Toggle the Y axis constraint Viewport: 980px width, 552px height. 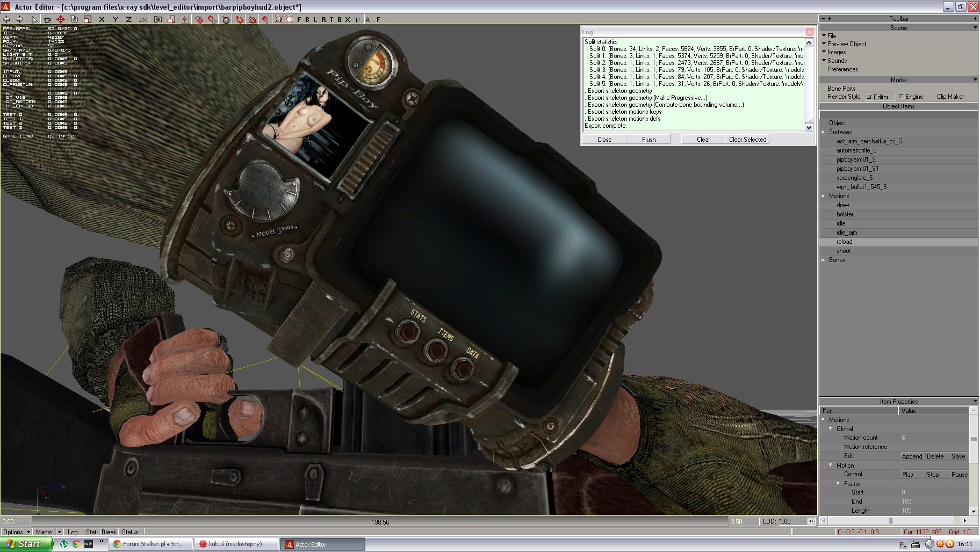115,19
